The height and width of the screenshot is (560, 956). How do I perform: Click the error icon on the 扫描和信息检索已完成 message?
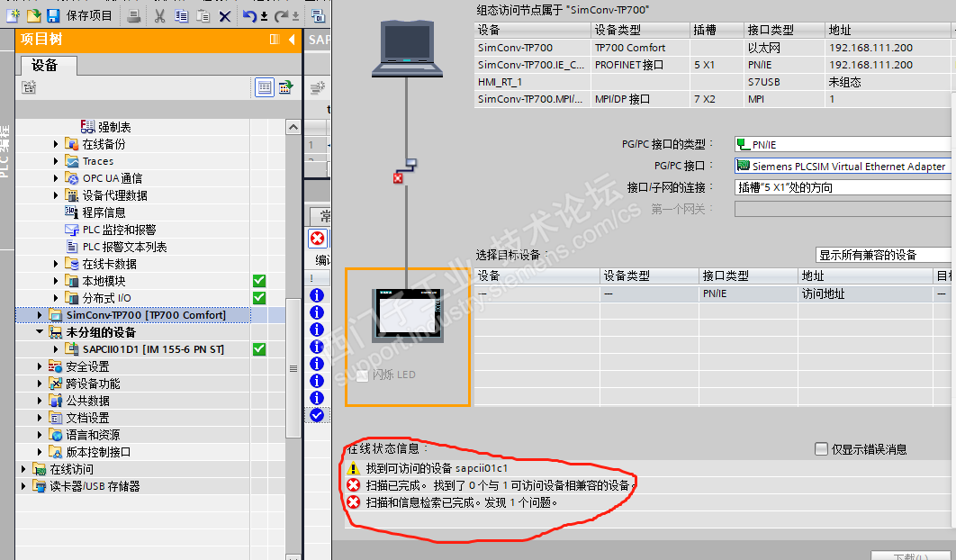click(x=354, y=502)
